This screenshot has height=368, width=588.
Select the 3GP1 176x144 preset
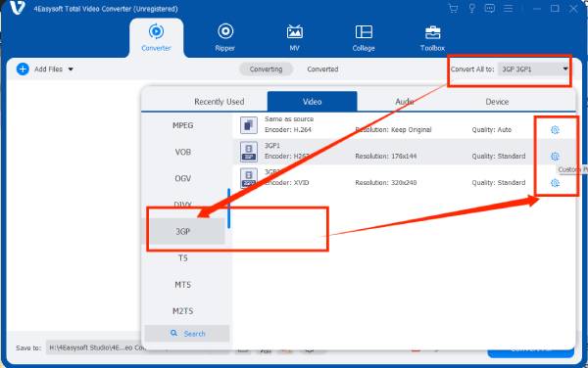click(x=404, y=152)
